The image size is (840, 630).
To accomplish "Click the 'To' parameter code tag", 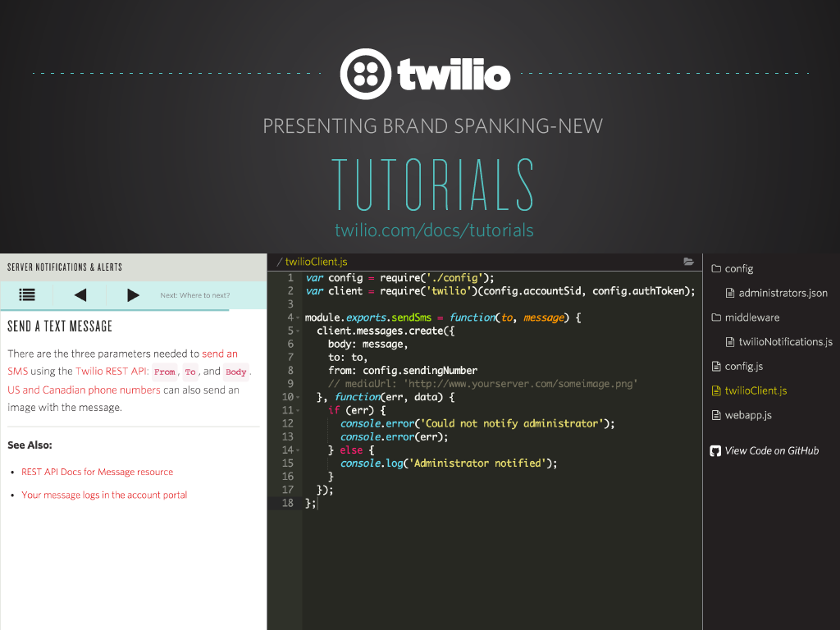I will tap(190, 372).
